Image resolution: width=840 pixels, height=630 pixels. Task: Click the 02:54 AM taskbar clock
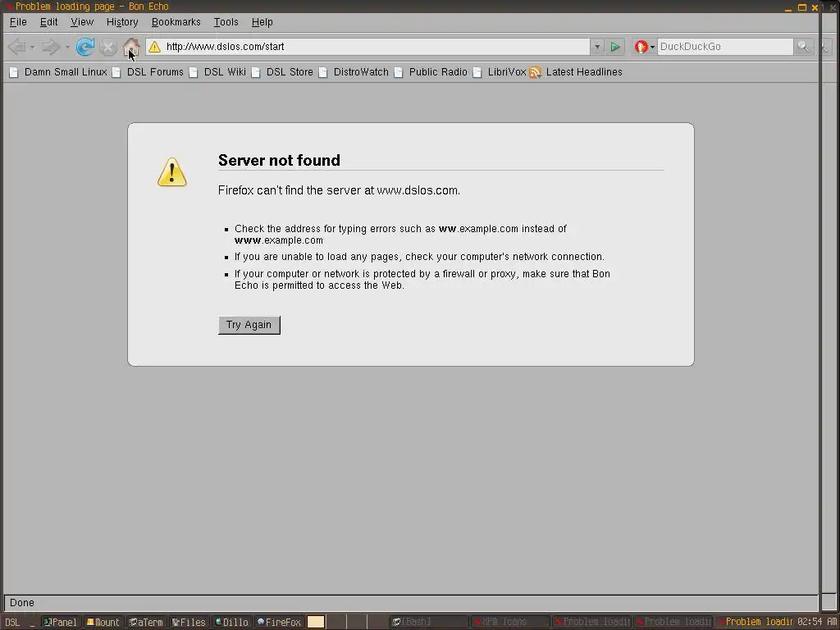[x=816, y=622]
